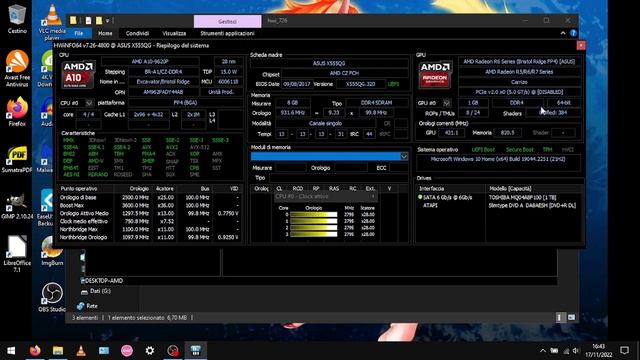Open OBS Studio desktop shortcut
This screenshot has height=360, width=640.
[x=52, y=298]
